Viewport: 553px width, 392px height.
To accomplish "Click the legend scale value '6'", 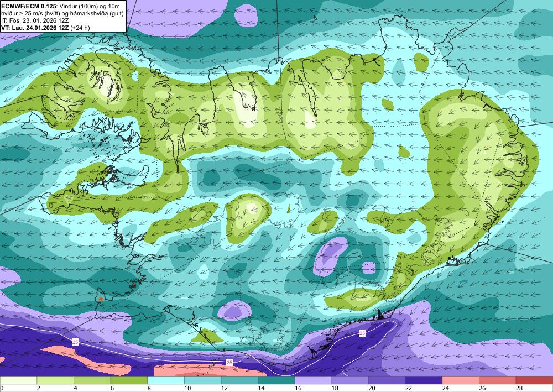I will click(112, 388).
